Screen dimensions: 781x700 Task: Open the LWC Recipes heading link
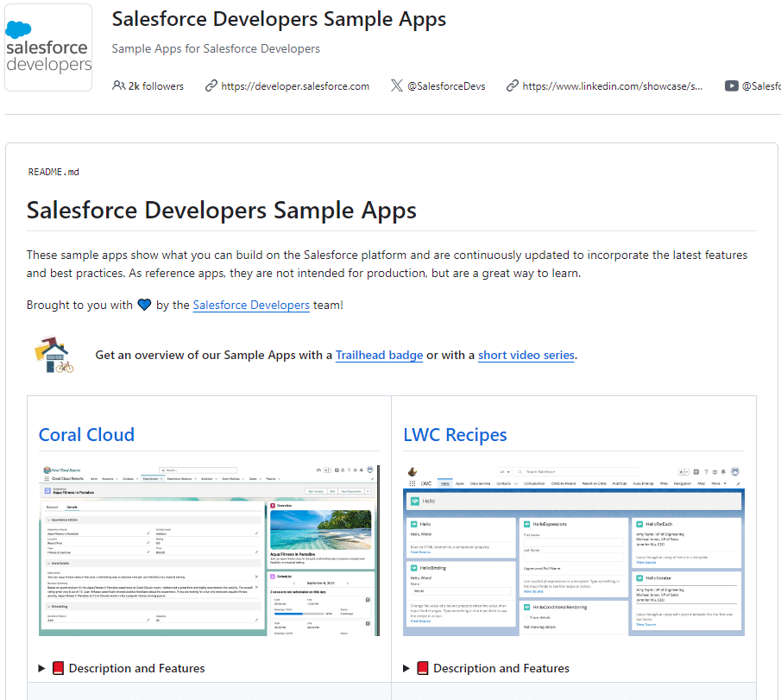click(456, 435)
